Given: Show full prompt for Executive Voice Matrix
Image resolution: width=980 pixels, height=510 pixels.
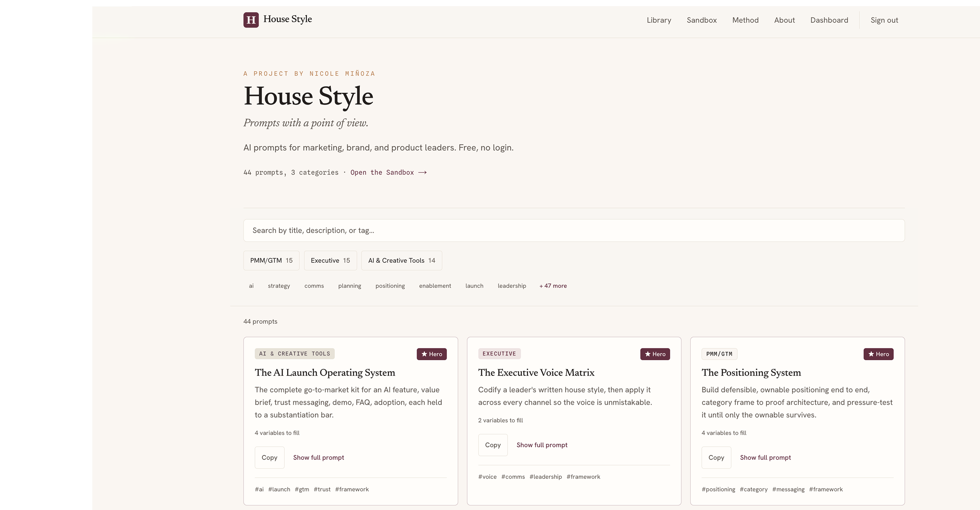Looking at the screenshot, I should pyautogui.click(x=542, y=445).
